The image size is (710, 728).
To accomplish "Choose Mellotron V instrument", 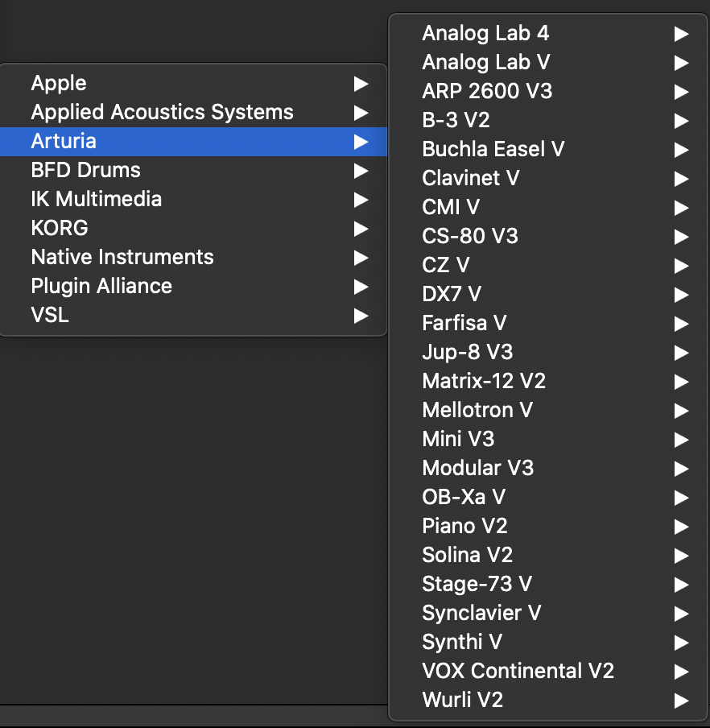I will [477, 410].
